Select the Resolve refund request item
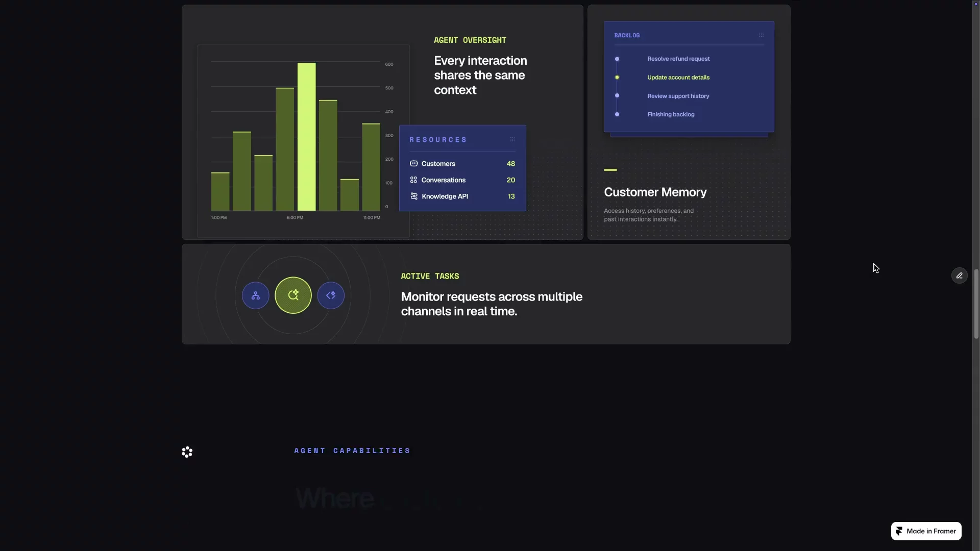 point(678,59)
